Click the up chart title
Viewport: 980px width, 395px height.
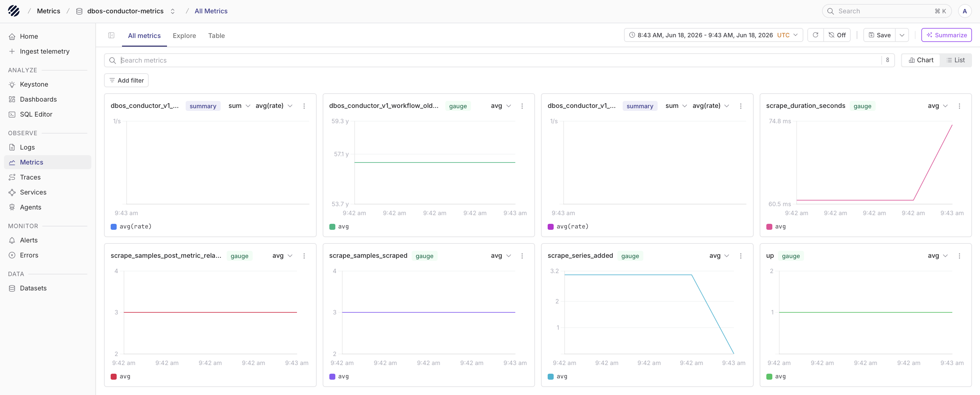click(770, 255)
